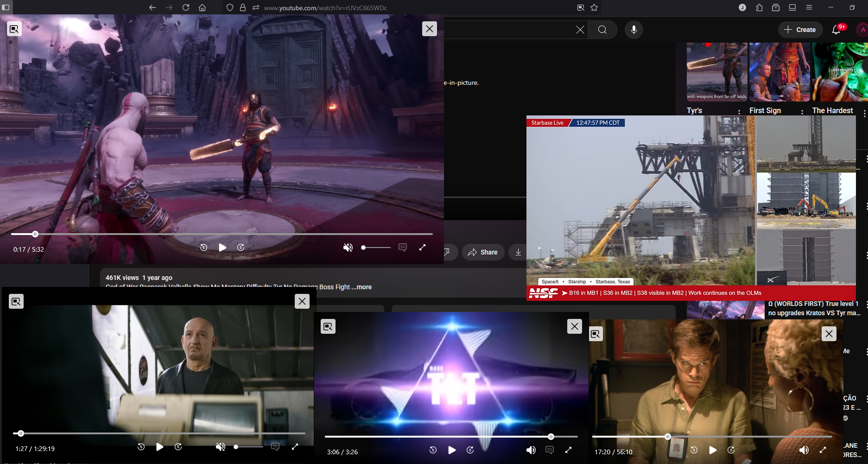View site security padlock info
868x464 pixels.
tap(243, 7)
